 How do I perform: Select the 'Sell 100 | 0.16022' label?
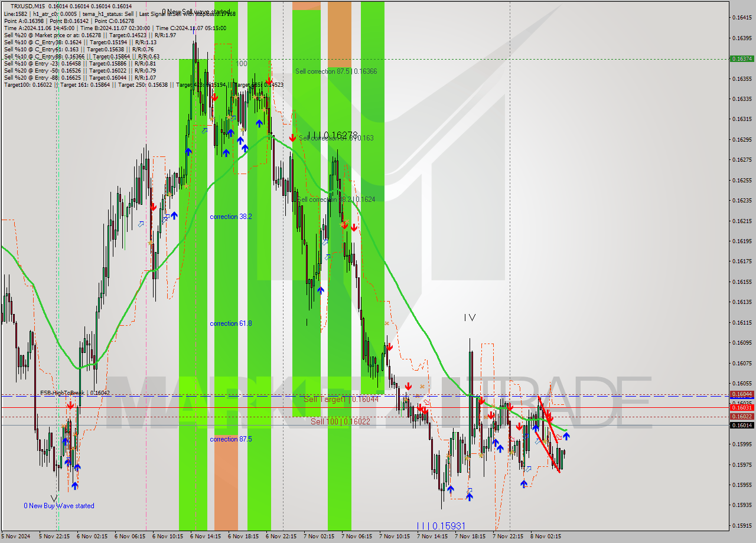tap(341, 421)
